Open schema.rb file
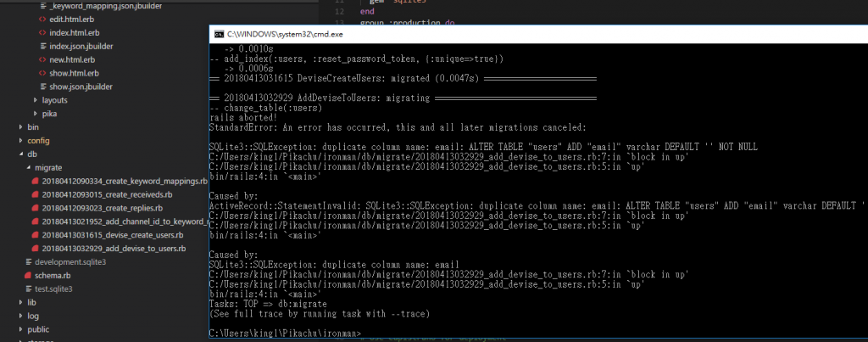This screenshot has width=868, height=342. click(53, 276)
